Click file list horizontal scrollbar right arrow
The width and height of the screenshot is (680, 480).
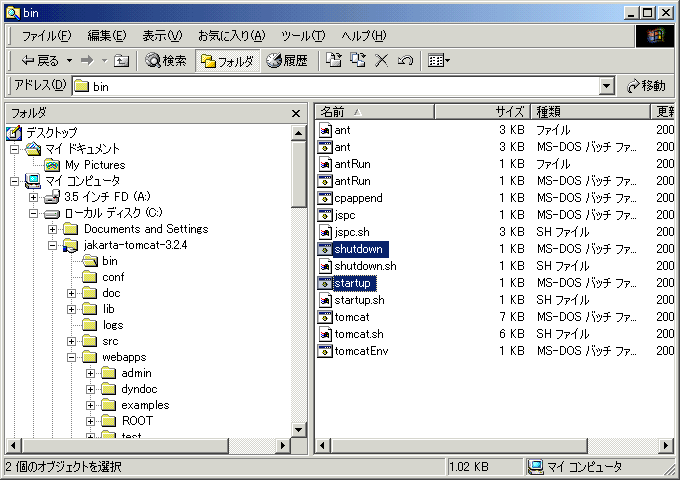coord(666,445)
